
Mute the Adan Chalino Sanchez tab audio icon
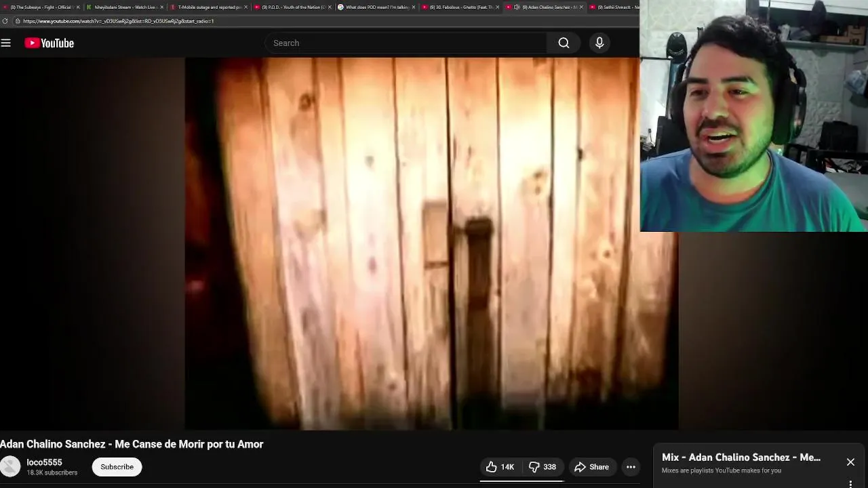point(517,7)
